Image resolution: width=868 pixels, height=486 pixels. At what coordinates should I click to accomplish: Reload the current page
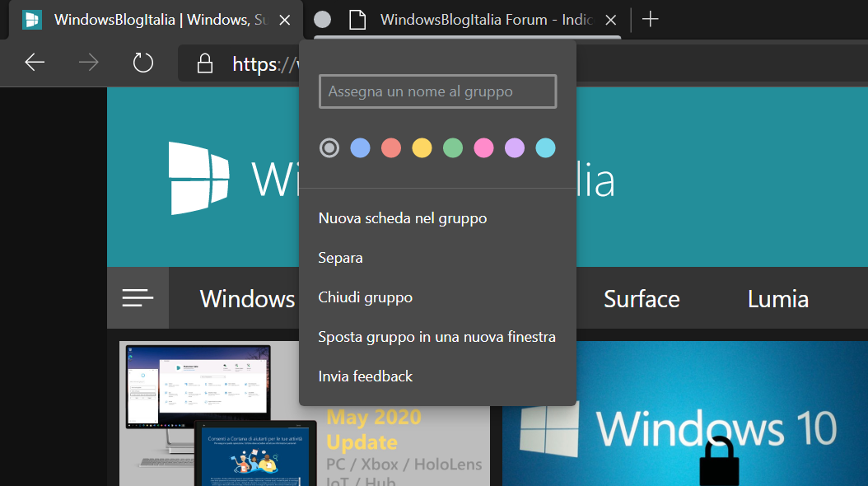142,63
